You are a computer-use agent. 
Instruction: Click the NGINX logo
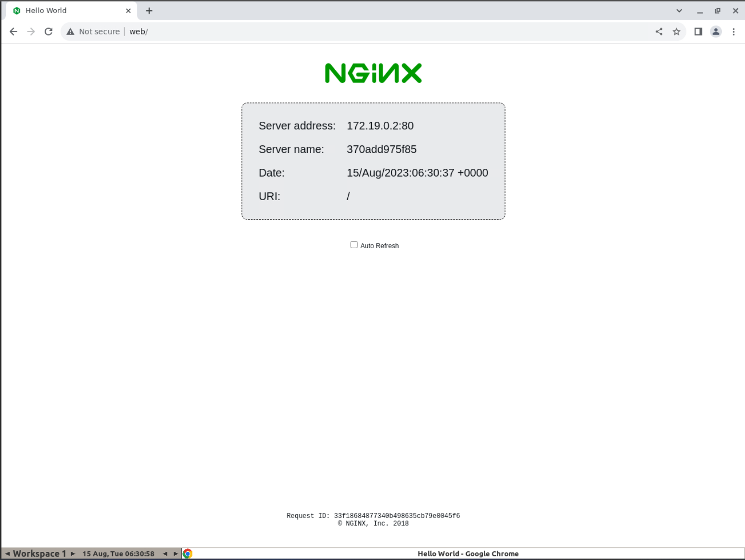point(373,73)
